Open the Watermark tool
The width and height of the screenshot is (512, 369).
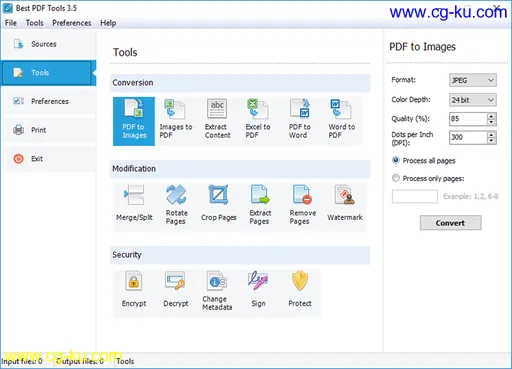pos(345,207)
